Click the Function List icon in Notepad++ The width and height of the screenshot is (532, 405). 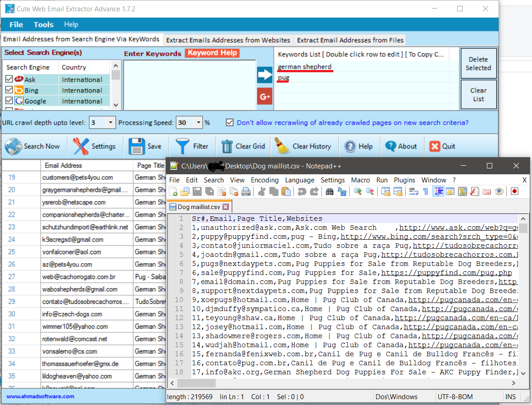(475, 192)
